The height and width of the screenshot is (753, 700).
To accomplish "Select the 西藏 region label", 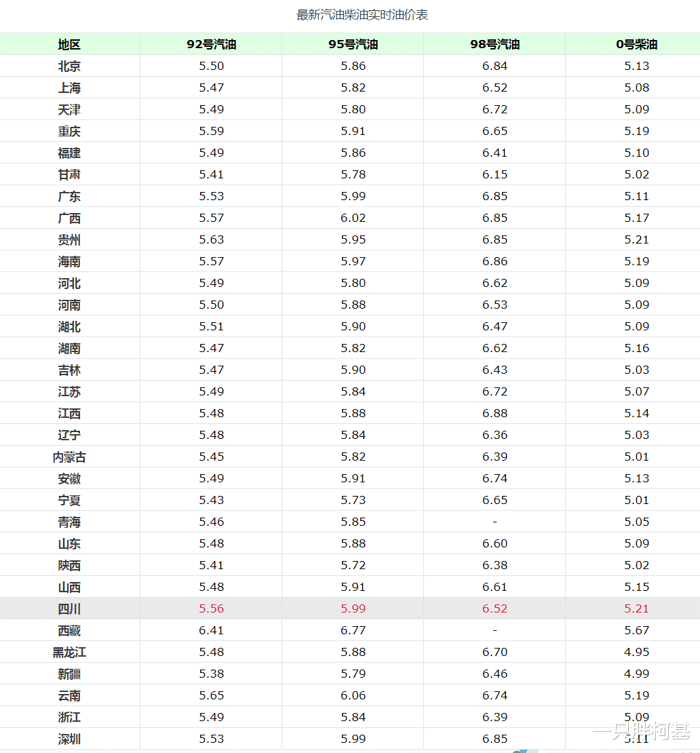I will click(x=69, y=630).
